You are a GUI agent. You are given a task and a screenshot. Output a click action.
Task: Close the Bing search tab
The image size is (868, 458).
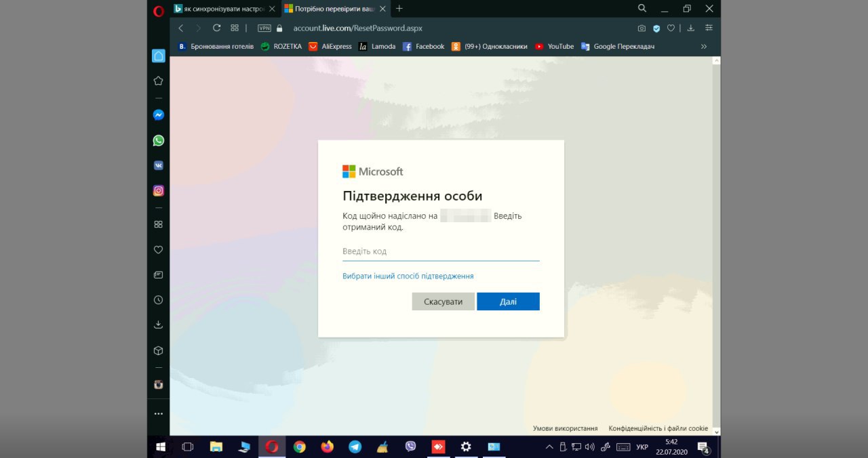click(x=272, y=9)
